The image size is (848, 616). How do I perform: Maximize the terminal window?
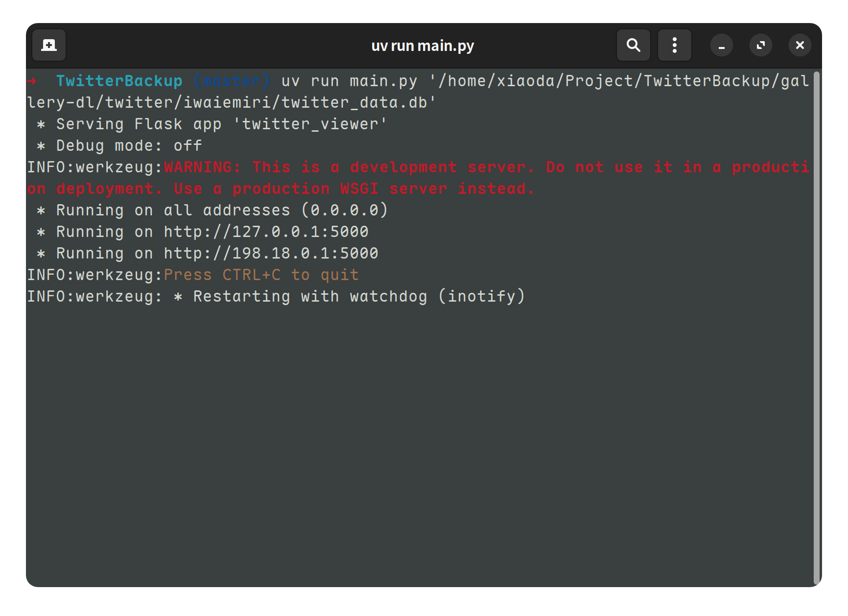[x=761, y=46]
